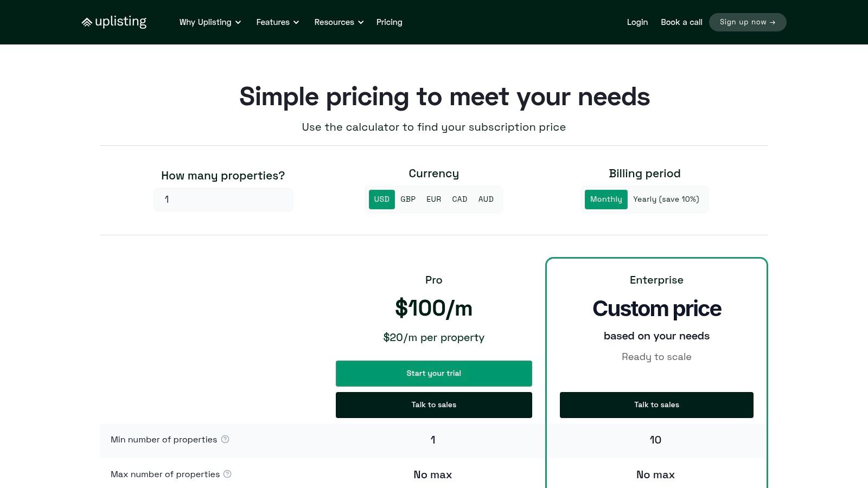Open the Login page
The width and height of the screenshot is (868, 488).
(x=637, y=22)
